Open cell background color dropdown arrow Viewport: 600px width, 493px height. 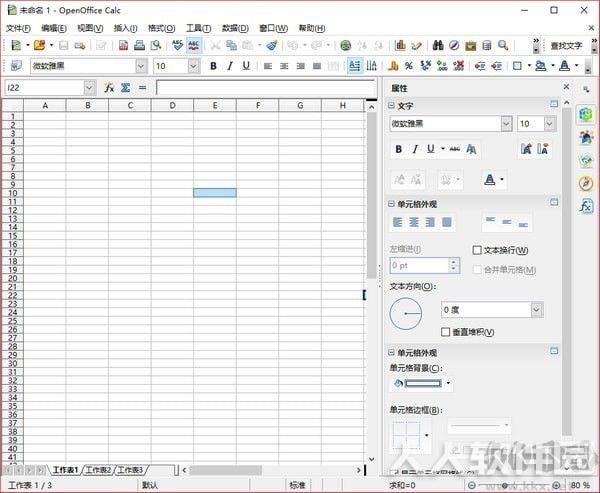[448, 383]
